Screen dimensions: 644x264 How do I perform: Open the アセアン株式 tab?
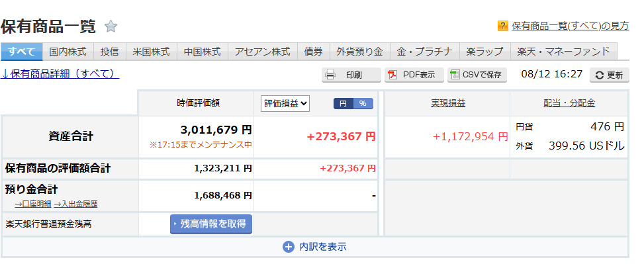click(x=263, y=52)
